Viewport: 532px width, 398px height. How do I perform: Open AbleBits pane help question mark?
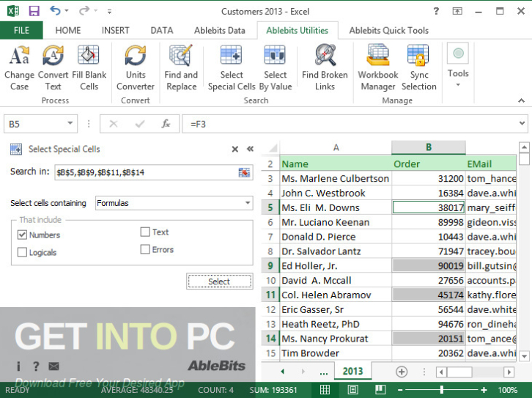(36, 366)
